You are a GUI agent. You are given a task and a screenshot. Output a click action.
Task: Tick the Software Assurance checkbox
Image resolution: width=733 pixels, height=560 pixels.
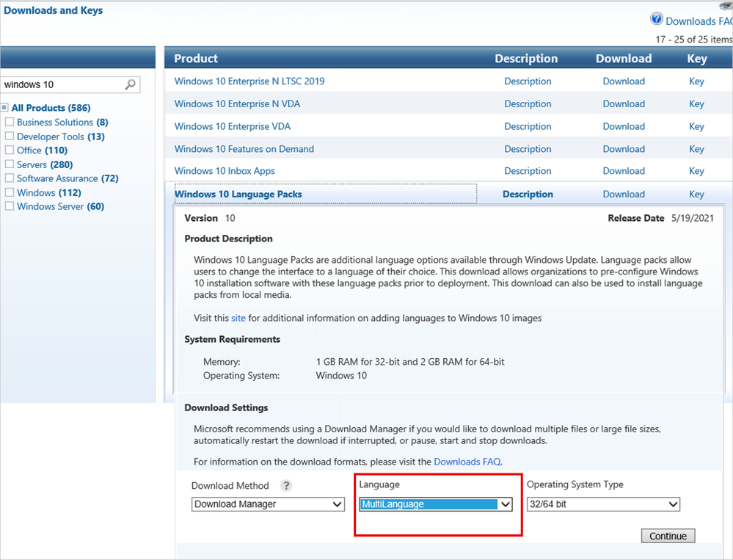pyautogui.click(x=10, y=178)
